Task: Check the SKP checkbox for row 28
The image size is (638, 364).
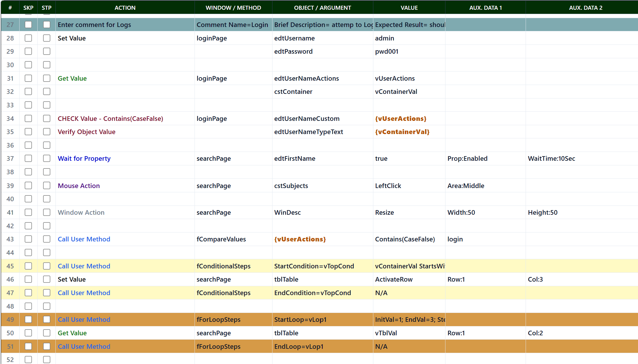Action: (28, 38)
